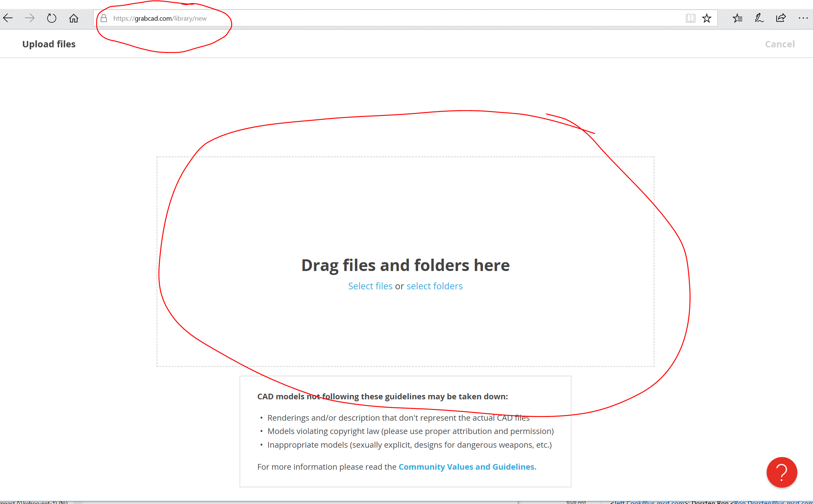Click the select folders link
The width and height of the screenshot is (813, 504).
434,286
